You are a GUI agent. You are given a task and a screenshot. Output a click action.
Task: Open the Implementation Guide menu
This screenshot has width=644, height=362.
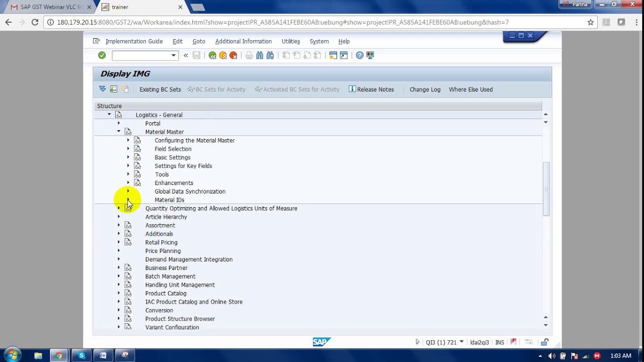coord(134,41)
